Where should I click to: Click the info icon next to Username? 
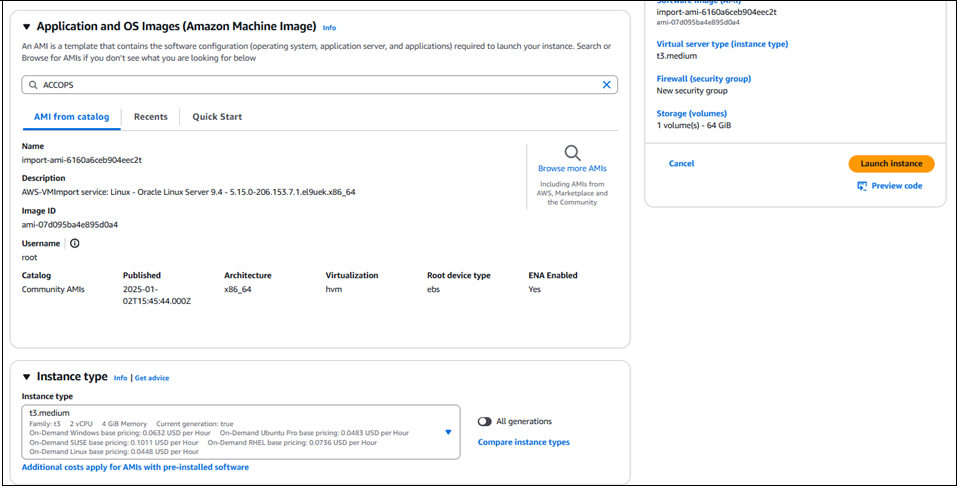pyautogui.click(x=74, y=243)
